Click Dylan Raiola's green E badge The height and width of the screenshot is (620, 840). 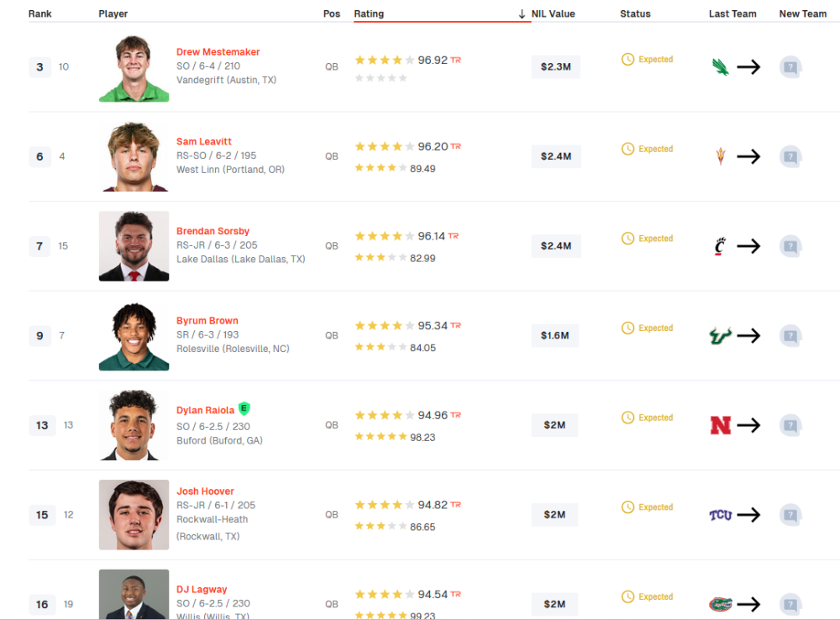tap(244, 409)
